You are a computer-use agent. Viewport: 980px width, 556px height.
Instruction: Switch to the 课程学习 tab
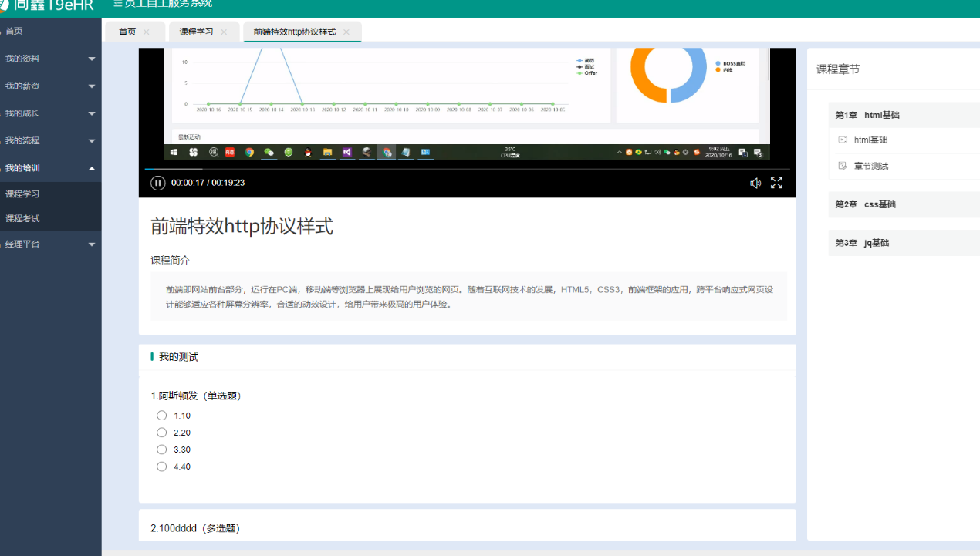coord(198,32)
